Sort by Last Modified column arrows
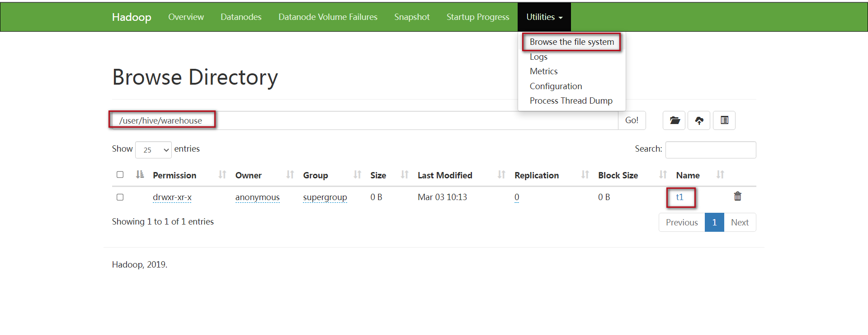Image resolution: width=868 pixels, height=335 pixels. pos(501,175)
